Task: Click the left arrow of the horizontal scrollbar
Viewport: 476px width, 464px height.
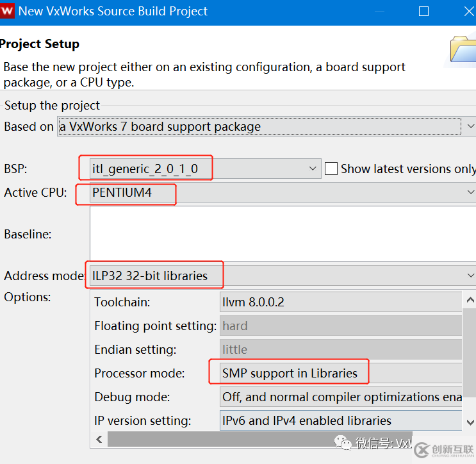Action: click(99, 440)
